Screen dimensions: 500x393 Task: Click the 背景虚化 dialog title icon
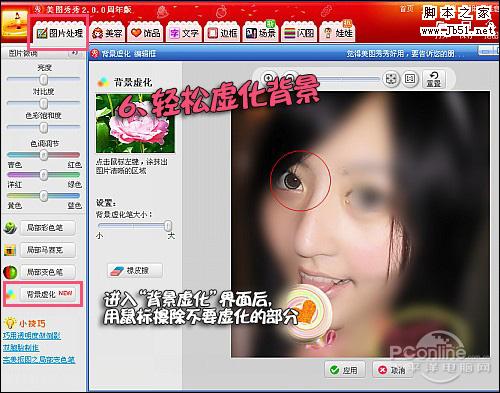[x=95, y=53]
